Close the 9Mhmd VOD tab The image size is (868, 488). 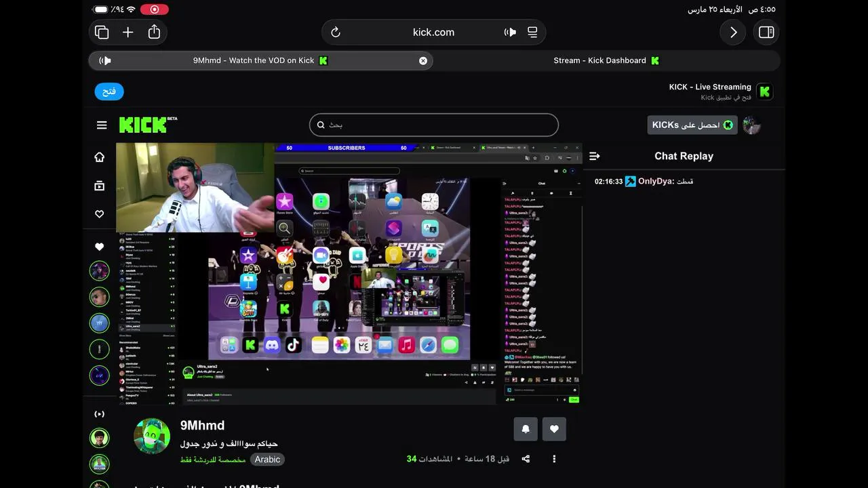(x=423, y=60)
